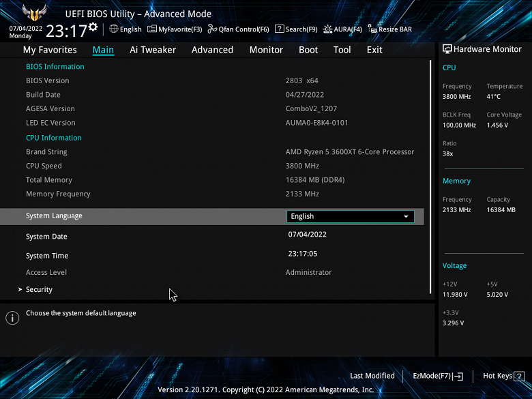
Task: Click the globe language icon
Action: [114, 29]
